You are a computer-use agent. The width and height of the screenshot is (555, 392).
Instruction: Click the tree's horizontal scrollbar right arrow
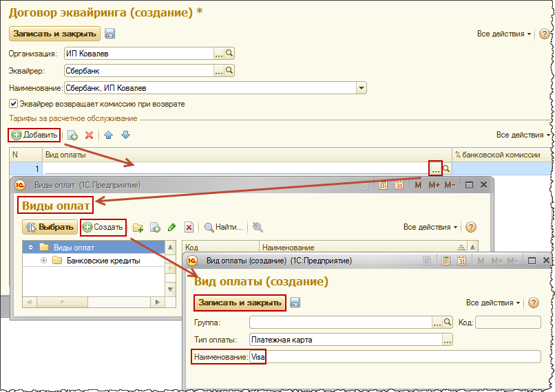coord(158,302)
